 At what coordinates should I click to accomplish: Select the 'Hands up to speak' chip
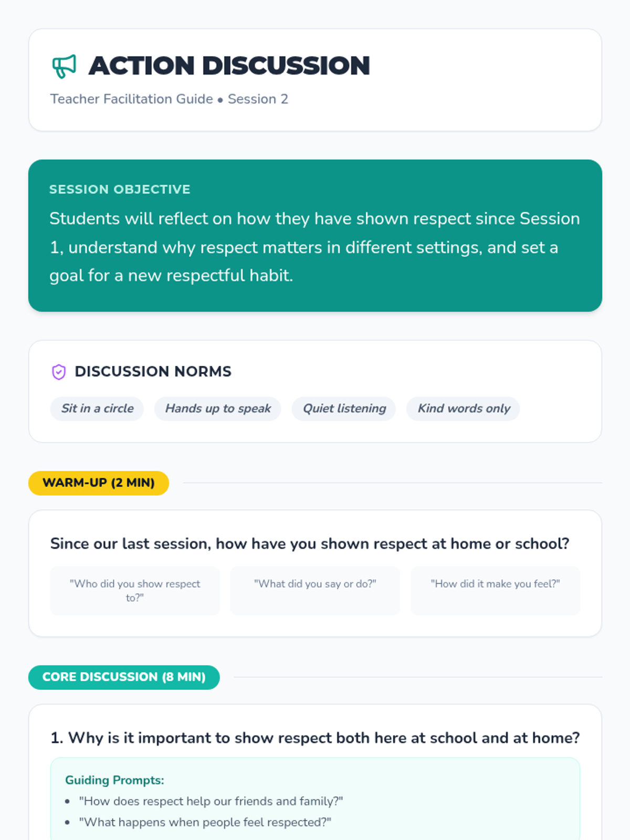218,408
